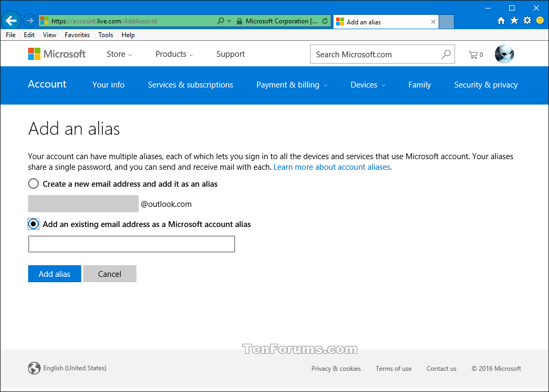Select the 'Add an alias' browser tab
The width and height of the screenshot is (549, 392).
point(386,22)
